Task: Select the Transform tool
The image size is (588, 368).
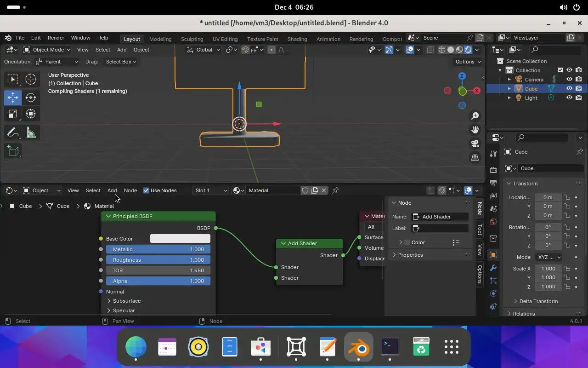Action: (31, 114)
